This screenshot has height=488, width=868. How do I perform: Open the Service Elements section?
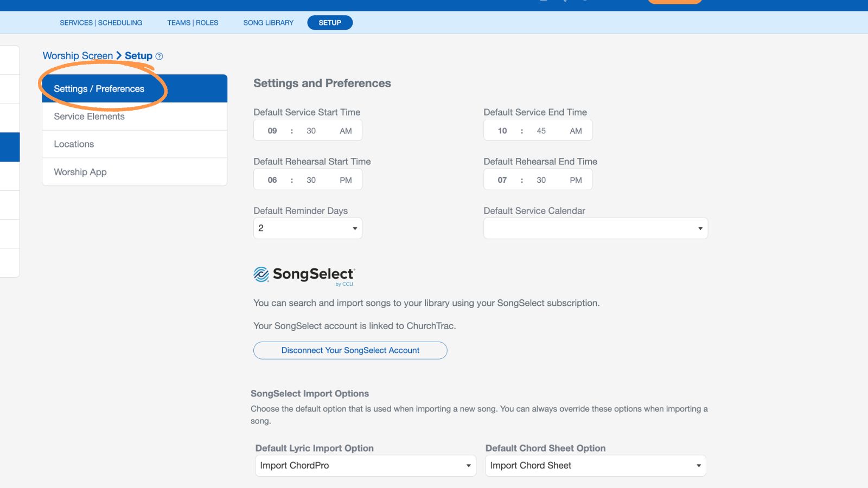point(89,116)
